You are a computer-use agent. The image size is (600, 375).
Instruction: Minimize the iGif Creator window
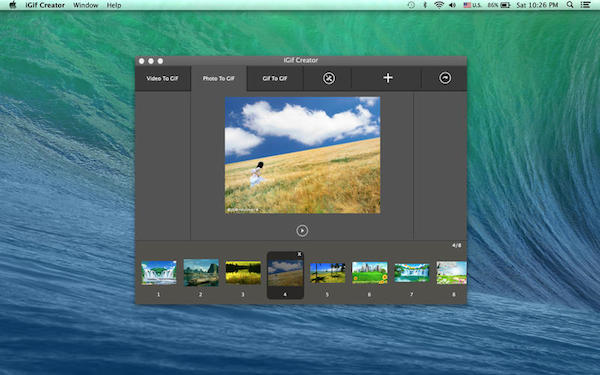coord(151,61)
